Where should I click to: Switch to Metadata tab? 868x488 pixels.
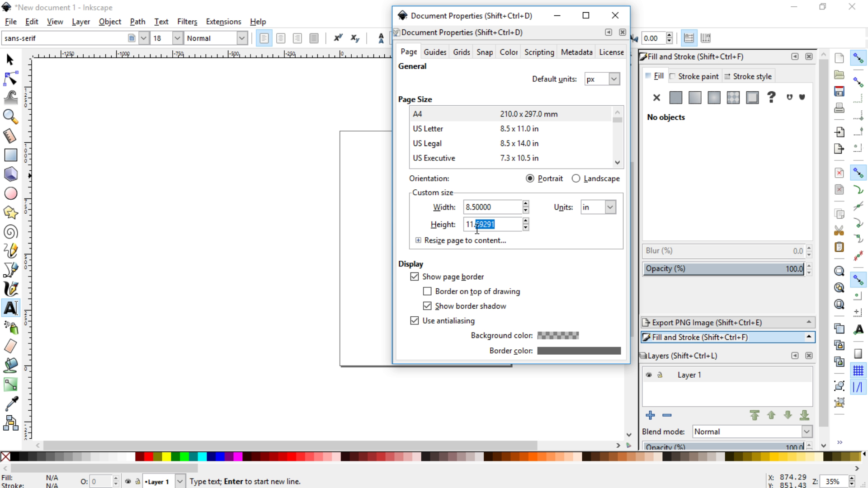pos(576,52)
